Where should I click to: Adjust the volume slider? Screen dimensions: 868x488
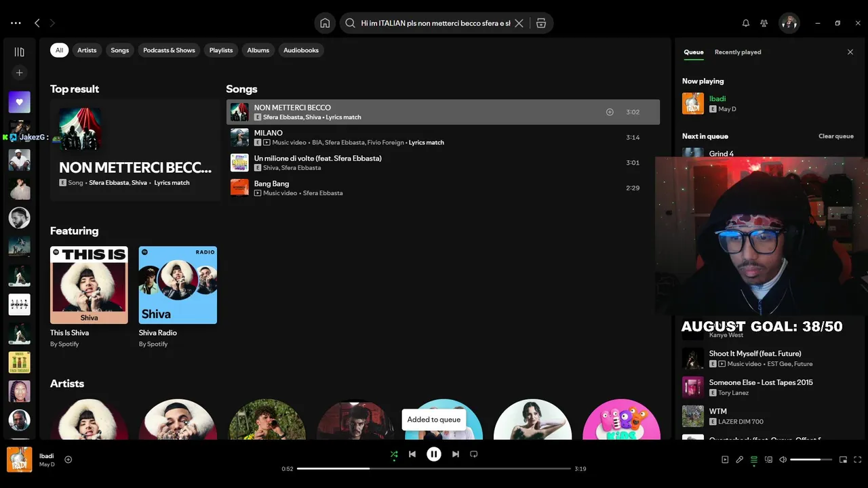(811, 460)
